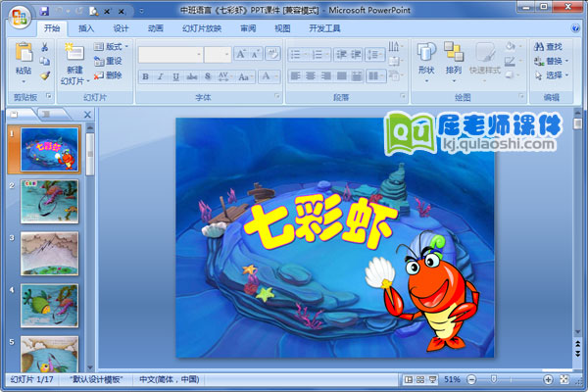Viewport: 588px width, 392px height.
Task: Switch to Insert (插入) tab
Action: pos(86,28)
